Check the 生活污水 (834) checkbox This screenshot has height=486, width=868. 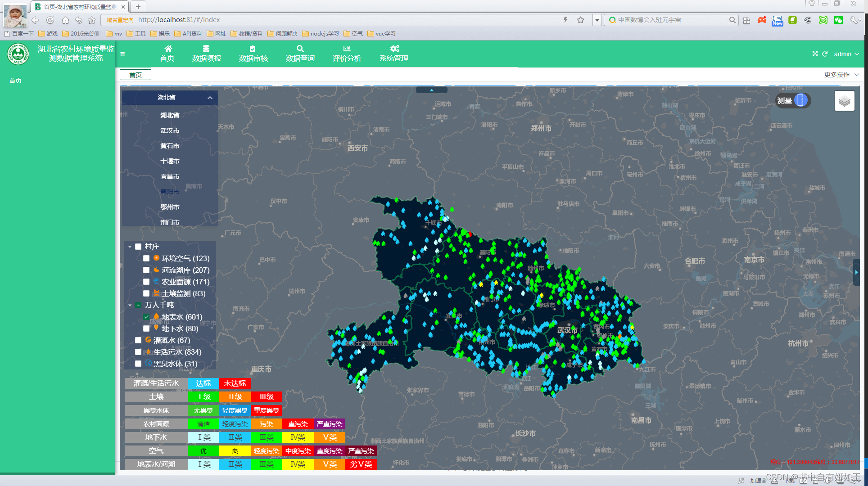click(x=138, y=352)
